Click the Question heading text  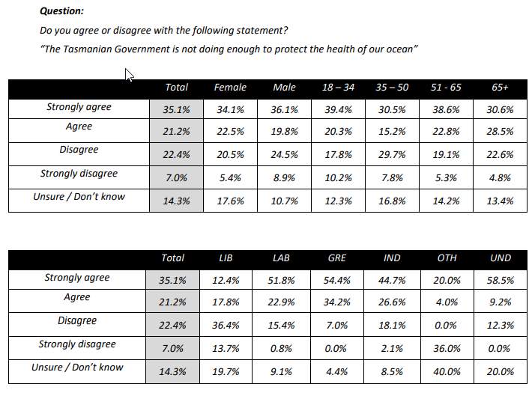[61, 10]
